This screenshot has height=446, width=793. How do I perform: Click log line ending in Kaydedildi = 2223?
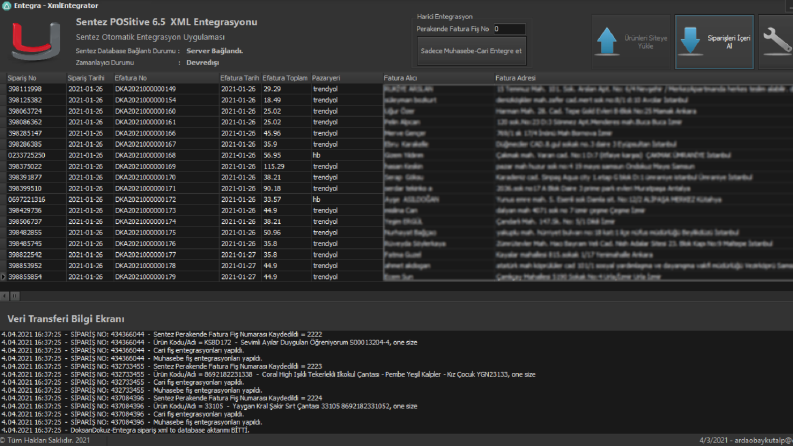coord(162,366)
